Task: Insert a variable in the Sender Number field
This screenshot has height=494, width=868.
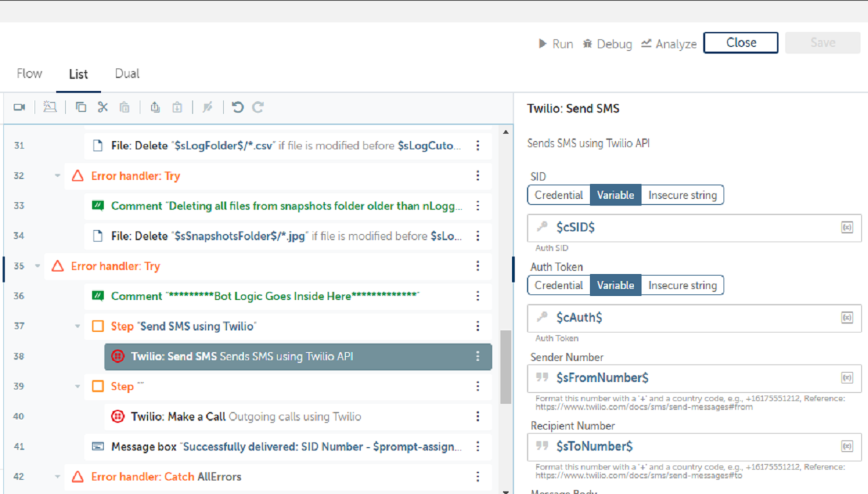Action: point(846,378)
